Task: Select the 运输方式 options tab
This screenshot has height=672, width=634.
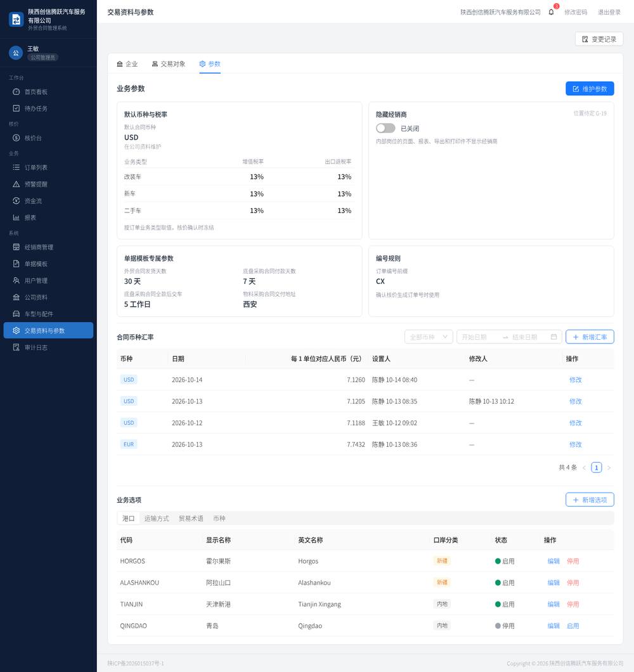Action: [x=157, y=519]
